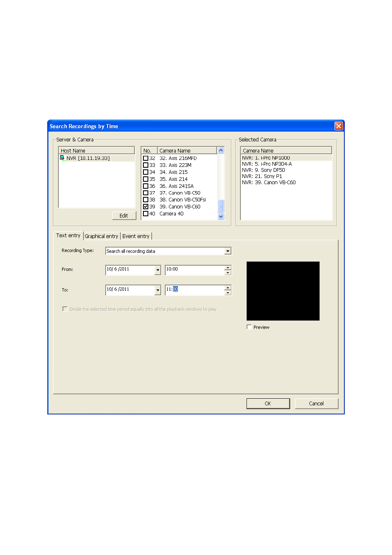Select 'NVR: 39. Canon VB-C60' entry

(269, 183)
